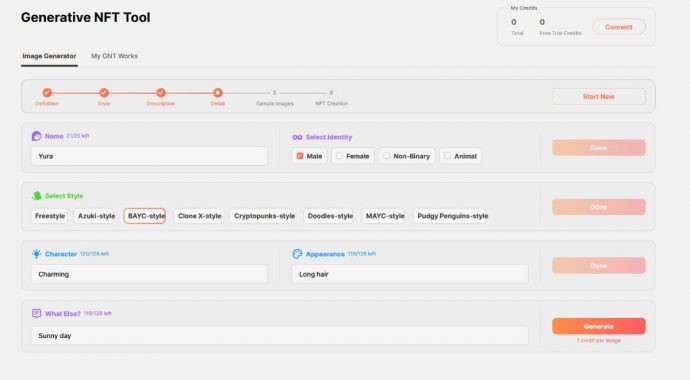Go to the Detail step circle
Image resolution: width=690 pixels, height=380 pixels.
coord(218,93)
